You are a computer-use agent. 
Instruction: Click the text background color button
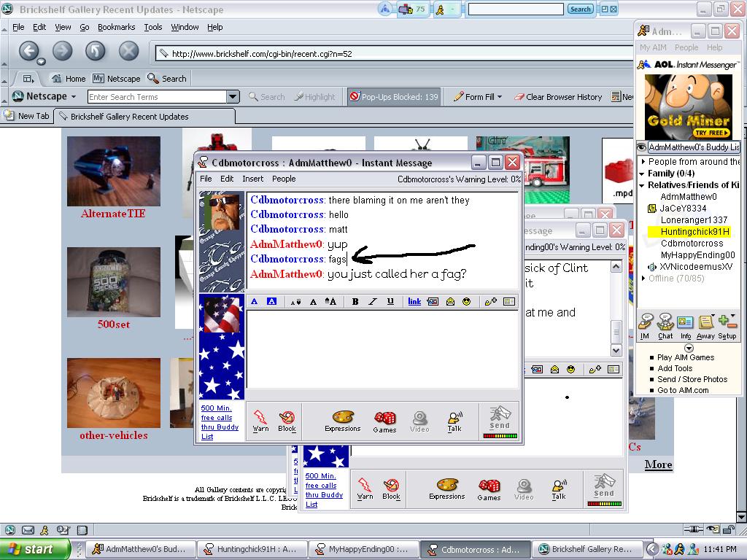[271, 301]
